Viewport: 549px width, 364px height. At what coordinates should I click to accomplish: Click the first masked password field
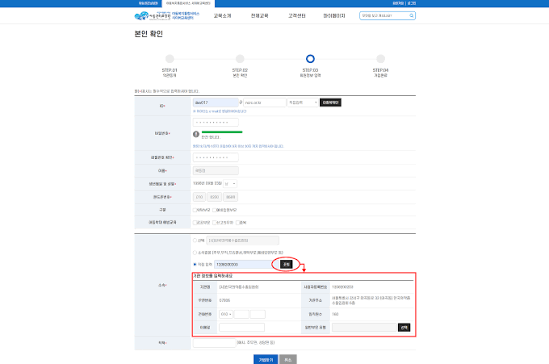coord(216,122)
